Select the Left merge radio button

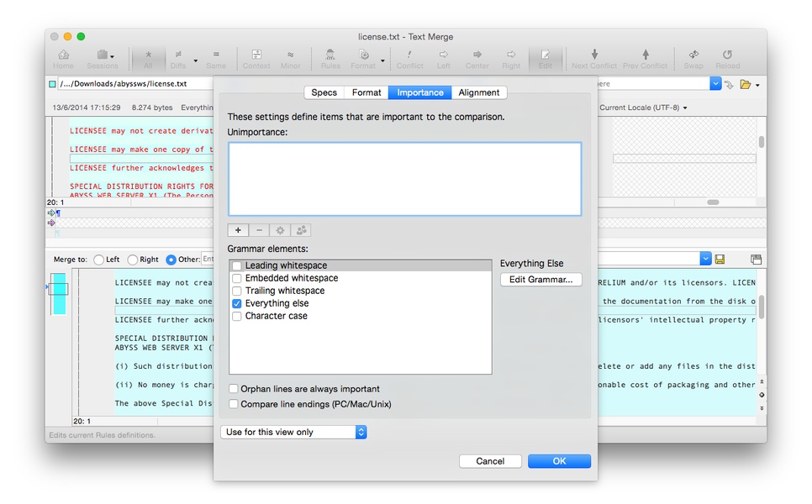(99, 260)
